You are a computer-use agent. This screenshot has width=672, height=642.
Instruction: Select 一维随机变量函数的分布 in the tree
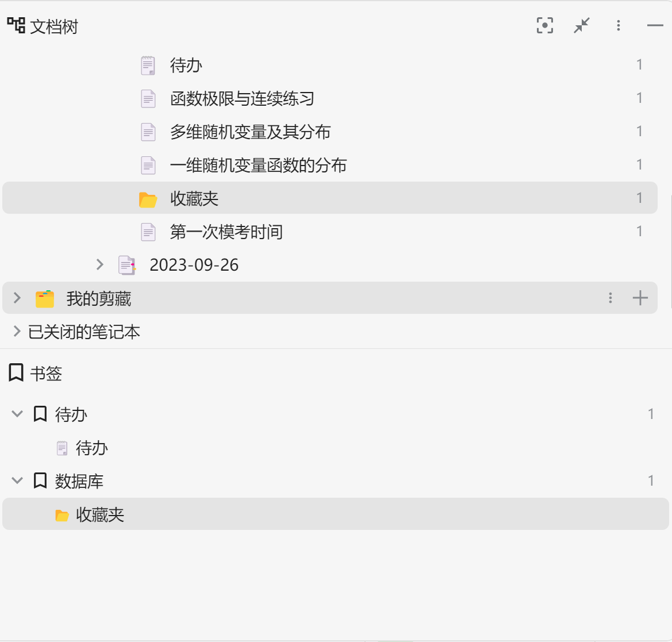pyautogui.click(x=258, y=165)
